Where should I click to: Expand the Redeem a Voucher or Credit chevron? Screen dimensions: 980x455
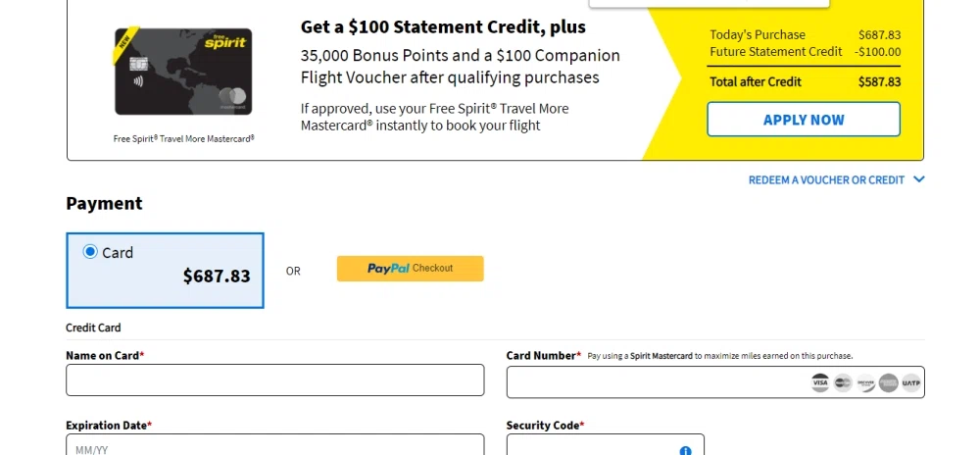click(x=919, y=179)
